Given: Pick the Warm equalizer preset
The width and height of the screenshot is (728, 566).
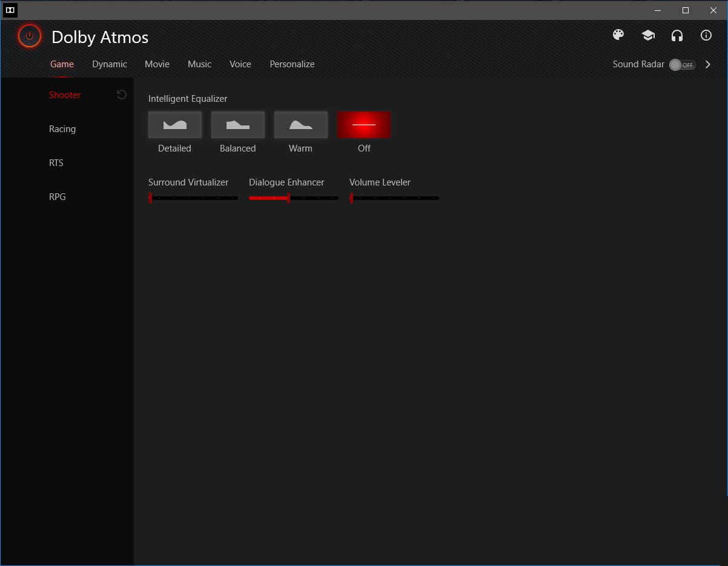Looking at the screenshot, I should 301,125.
